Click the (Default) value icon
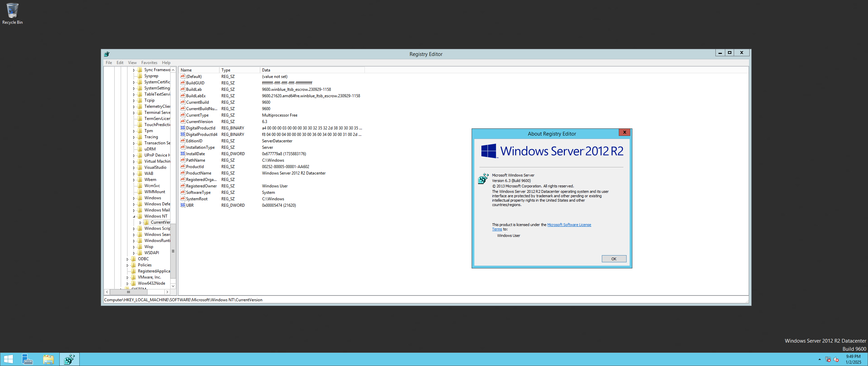868x366 pixels. (x=183, y=76)
